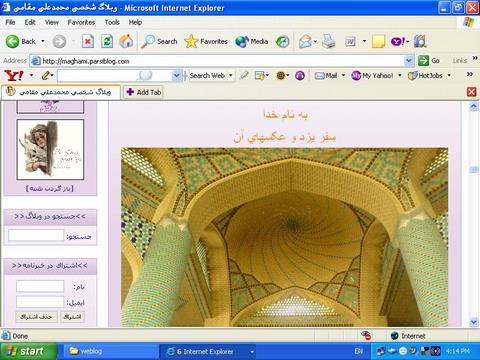Open the Tools menu
480x360 pixels.
pyautogui.click(x=112, y=22)
